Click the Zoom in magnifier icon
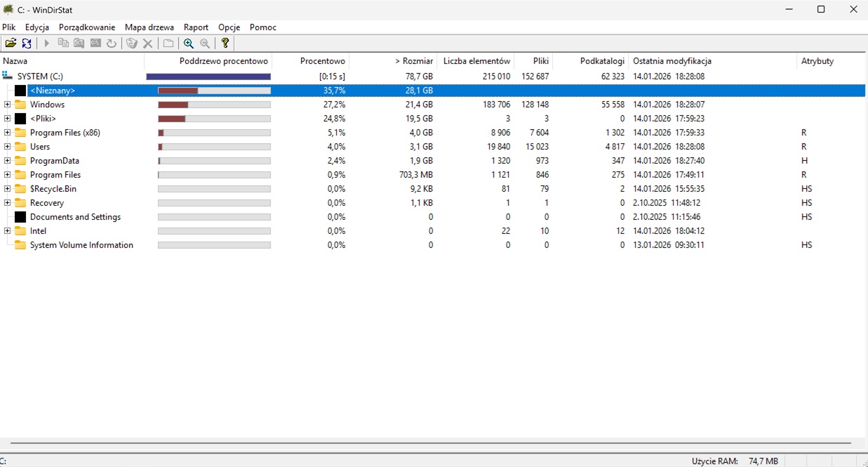Viewport: 868px width, 467px height. 189,44
